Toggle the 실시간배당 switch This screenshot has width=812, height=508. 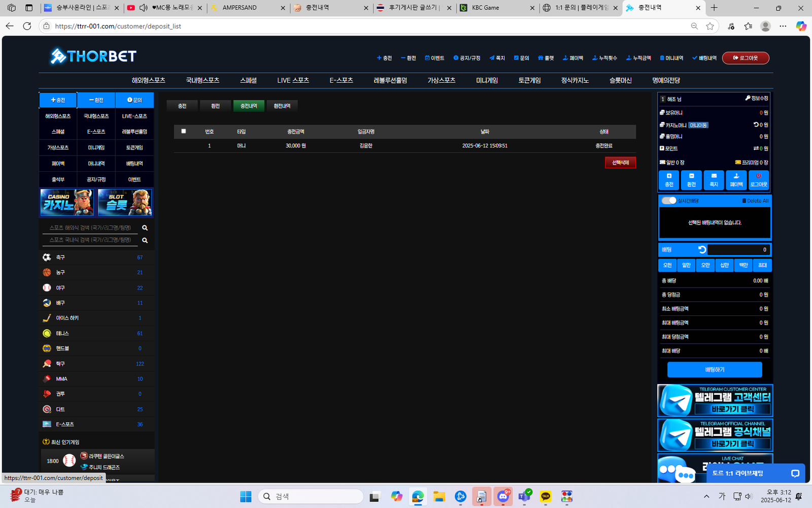coord(669,201)
